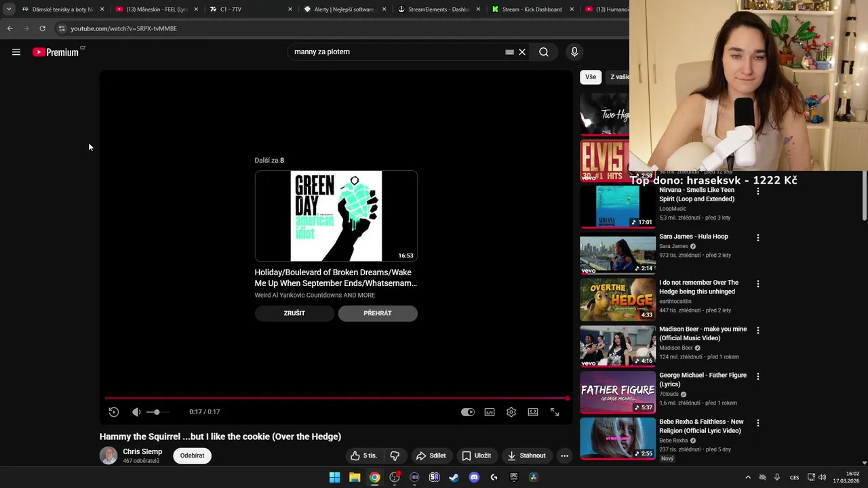The height and width of the screenshot is (488, 868).
Task: Play the next video now with PŘEHRÁT
Action: point(378,313)
